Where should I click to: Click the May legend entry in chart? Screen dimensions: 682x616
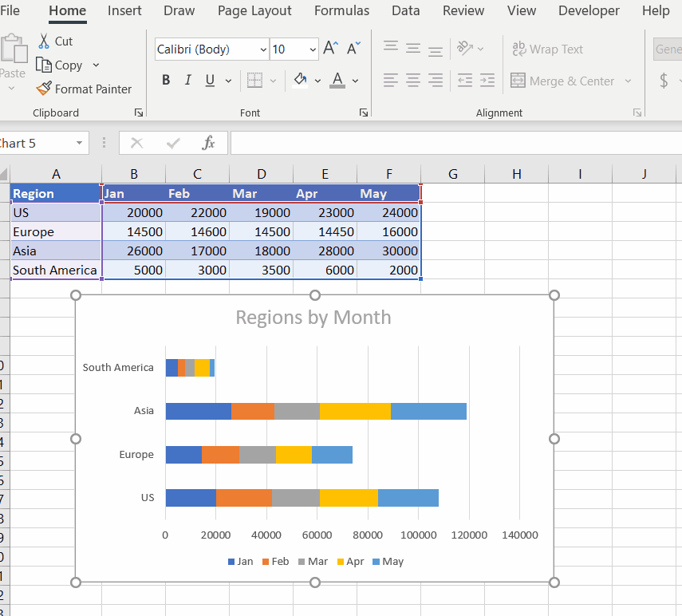tap(388, 562)
